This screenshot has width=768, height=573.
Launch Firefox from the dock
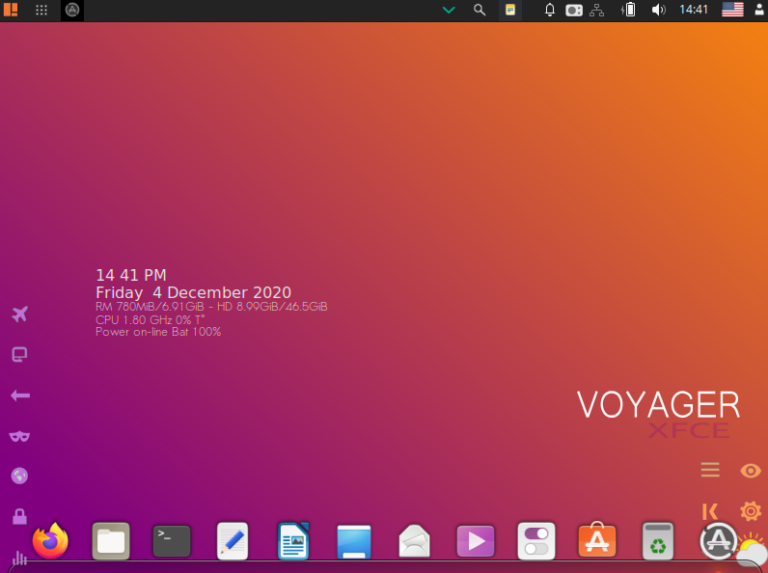point(50,541)
